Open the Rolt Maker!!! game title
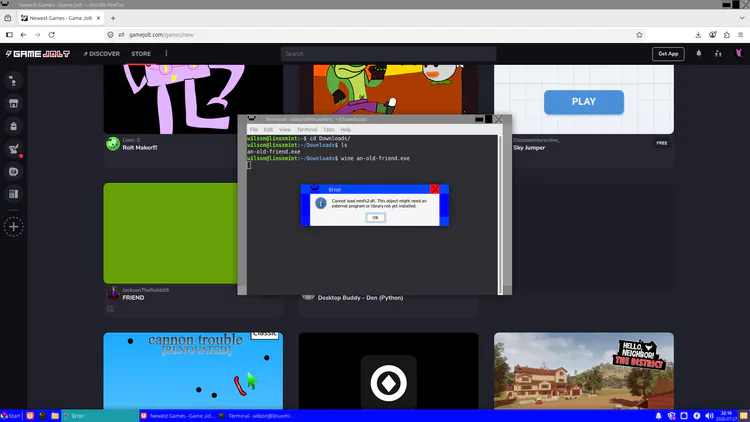750x422 pixels. (x=140, y=148)
